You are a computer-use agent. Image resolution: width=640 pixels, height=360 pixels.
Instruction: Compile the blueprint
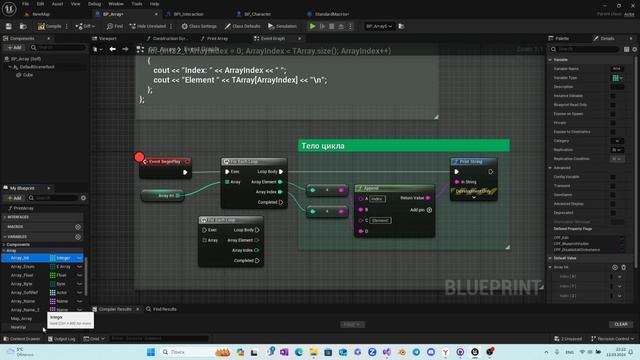(49, 26)
